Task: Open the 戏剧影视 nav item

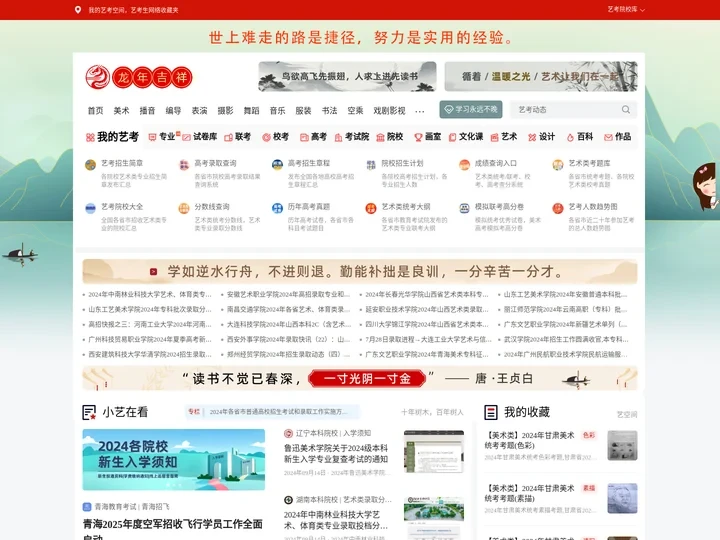Action: (389, 111)
